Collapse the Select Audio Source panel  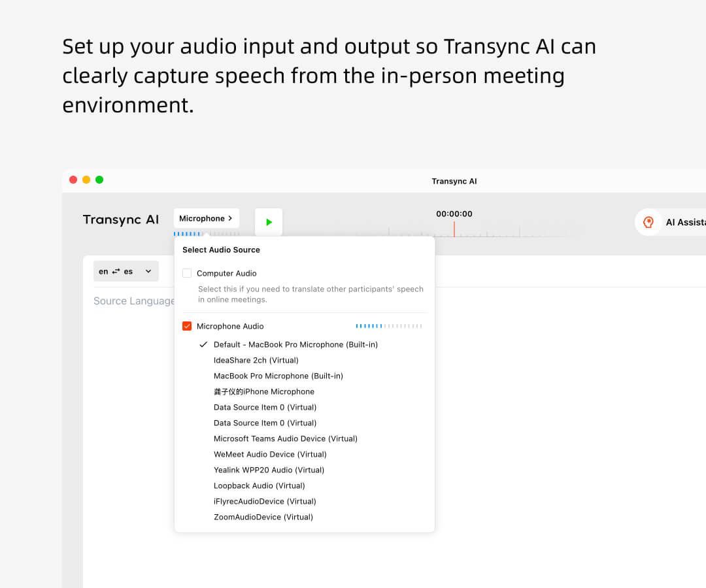(206, 218)
